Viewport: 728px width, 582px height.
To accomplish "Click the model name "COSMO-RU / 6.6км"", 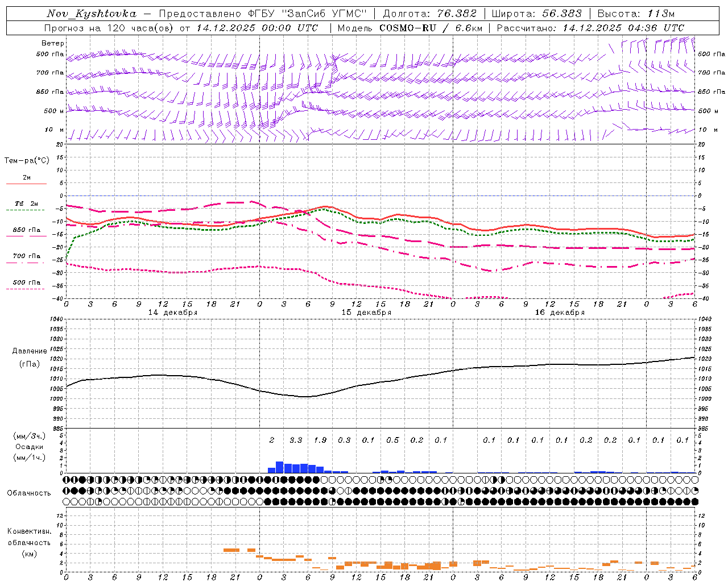I will (x=431, y=28).
